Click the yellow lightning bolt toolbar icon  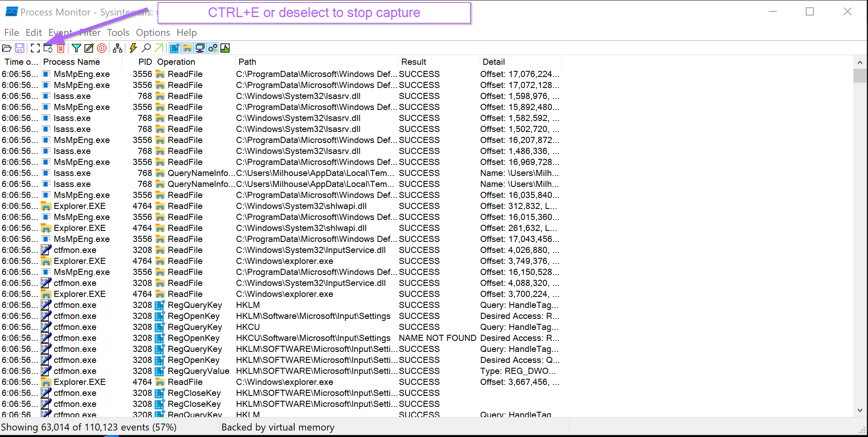pos(133,48)
